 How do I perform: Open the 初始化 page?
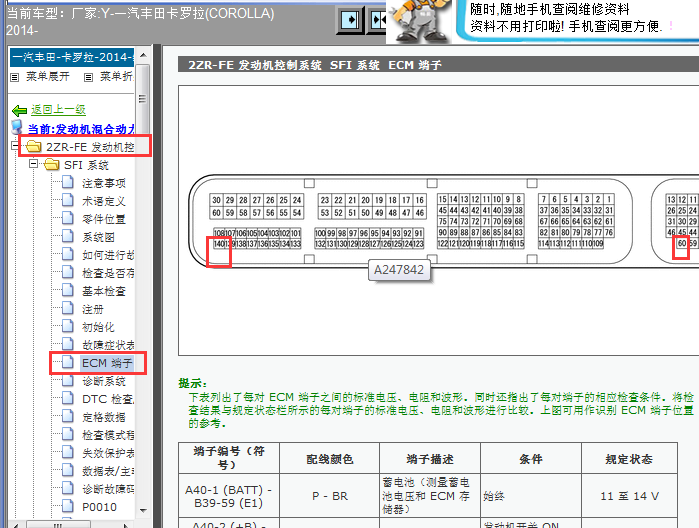[98, 327]
